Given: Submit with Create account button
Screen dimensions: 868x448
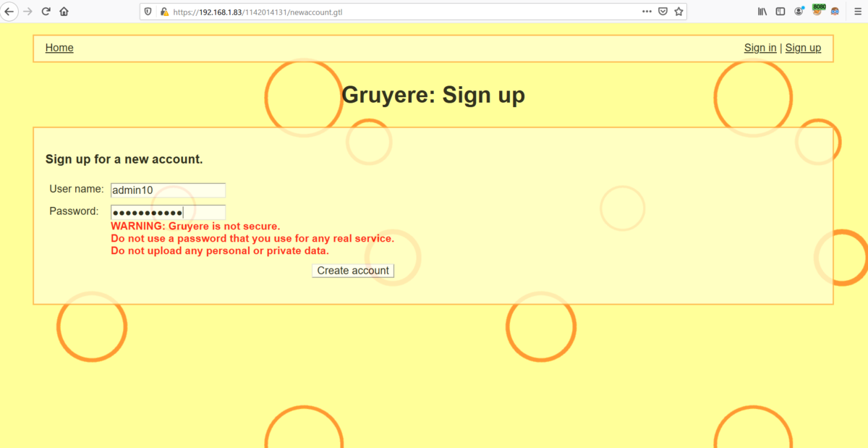Looking at the screenshot, I should 353,271.
